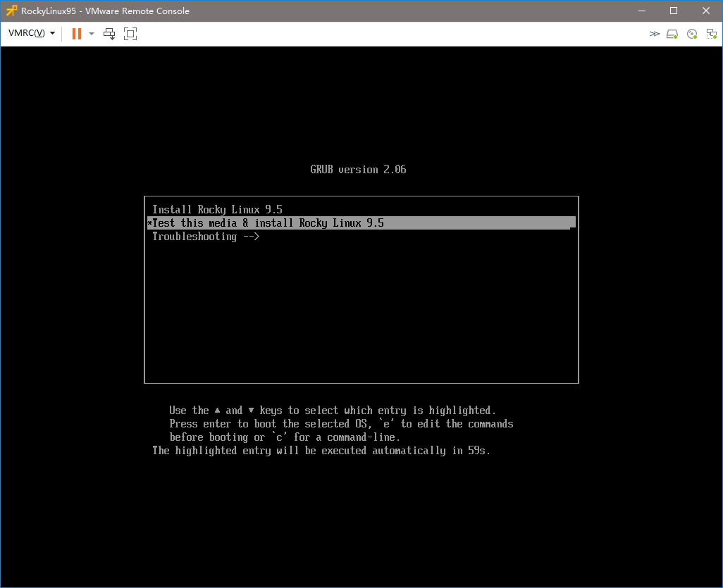This screenshot has height=588, width=723.
Task: Toggle the full screen mode icon
Action: tap(130, 34)
